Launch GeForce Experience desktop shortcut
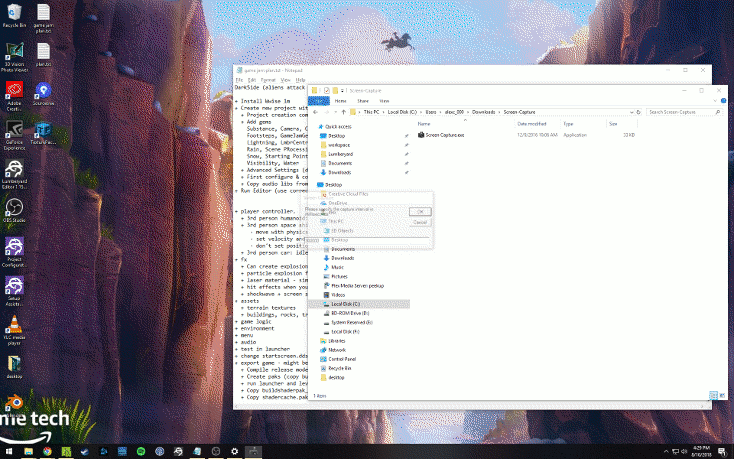This screenshot has height=459, width=734. 14,136
